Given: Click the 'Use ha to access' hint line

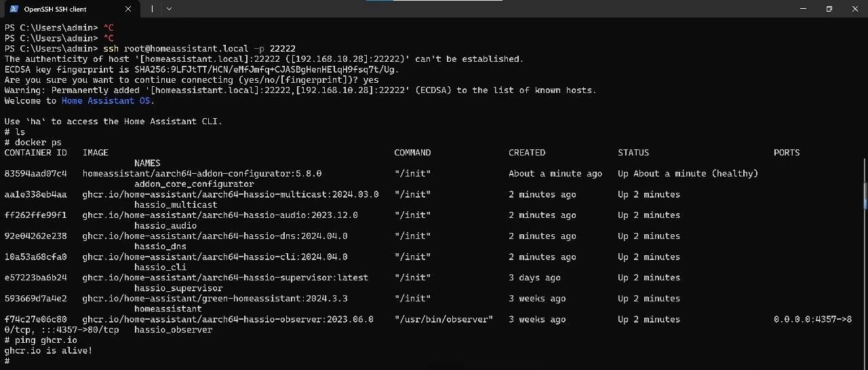Looking at the screenshot, I should pyautogui.click(x=113, y=122).
